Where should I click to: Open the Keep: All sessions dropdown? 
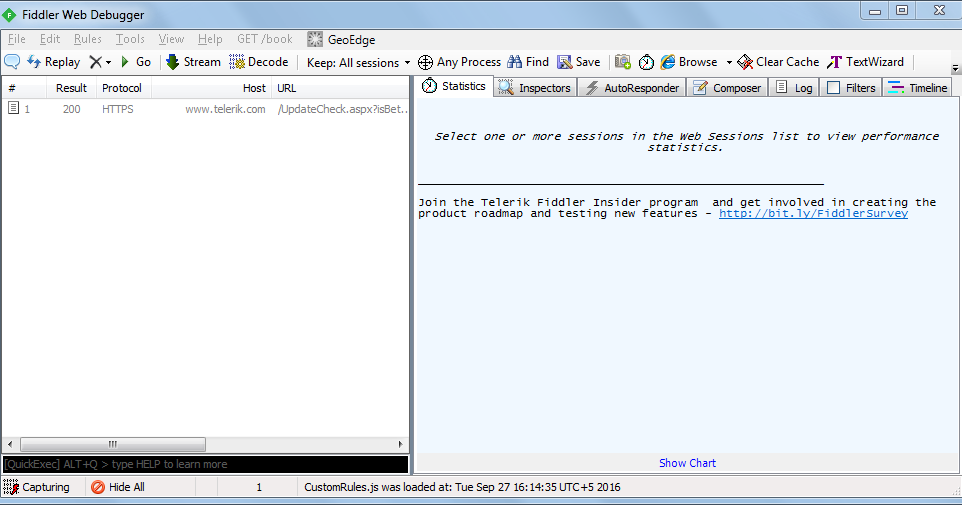[x=358, y=63]
